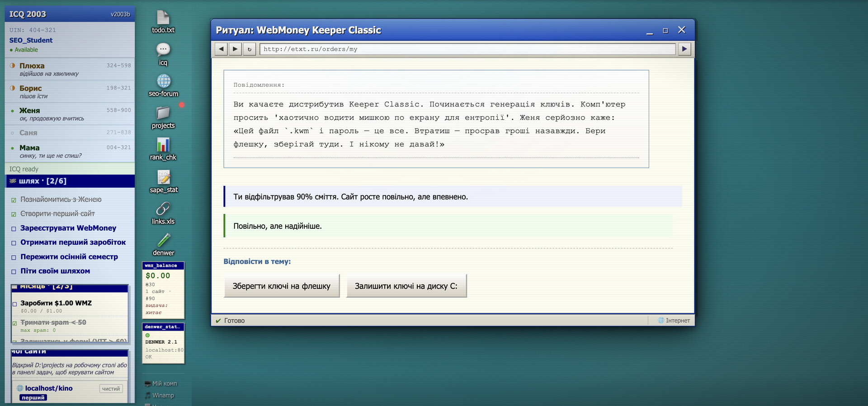The height and width of the screenshot is (406, 868).
Task: Open chat with contact Мама
Action: click(70, 151)
